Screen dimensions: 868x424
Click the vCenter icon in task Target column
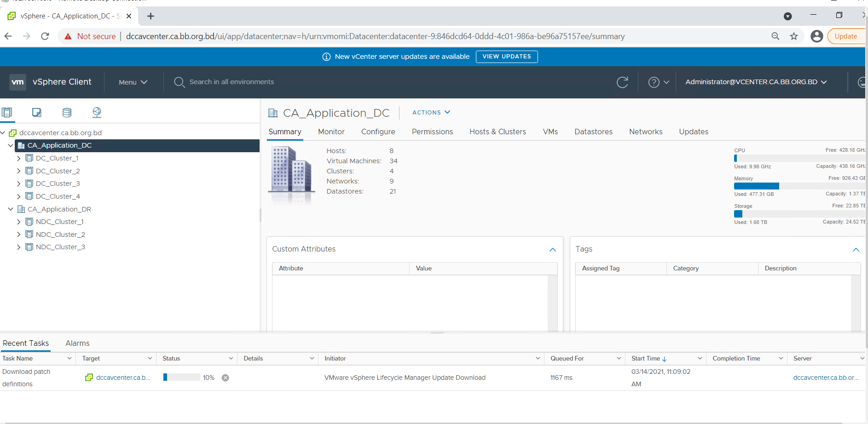tap(89, 378)
